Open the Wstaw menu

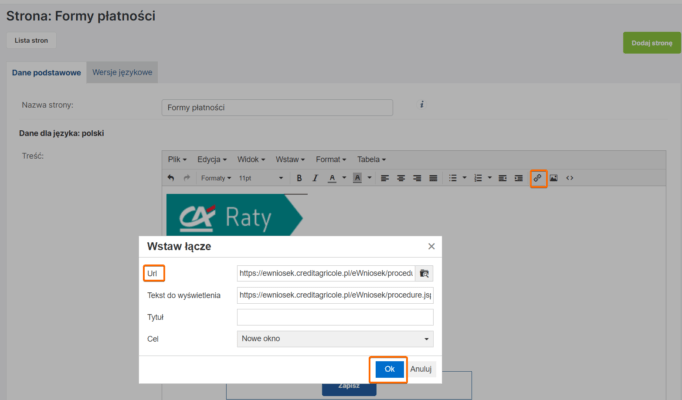click(291, 159)
